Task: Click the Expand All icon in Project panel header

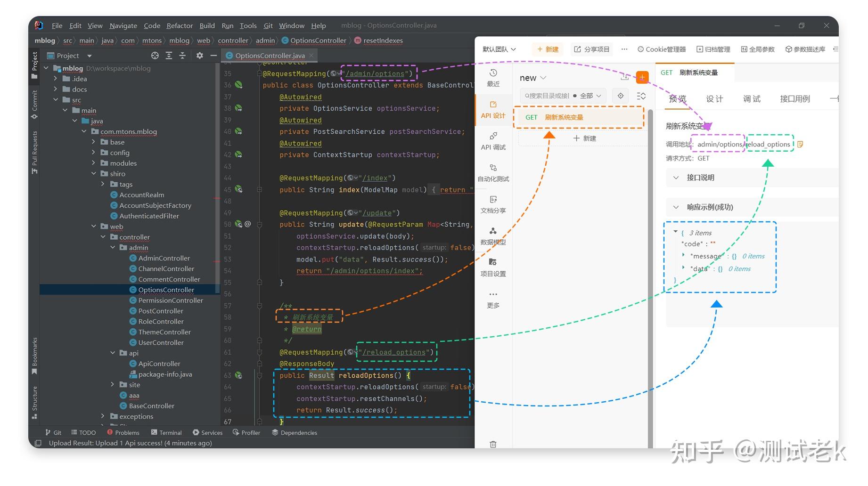Action: point(169,56)
